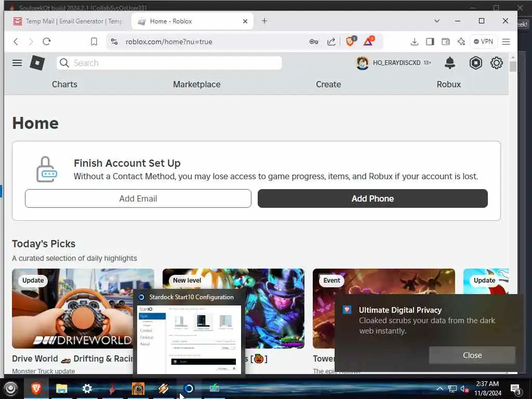This screenshot has width=532, height=399.
Task: Open the Create page
Action: 328,84
